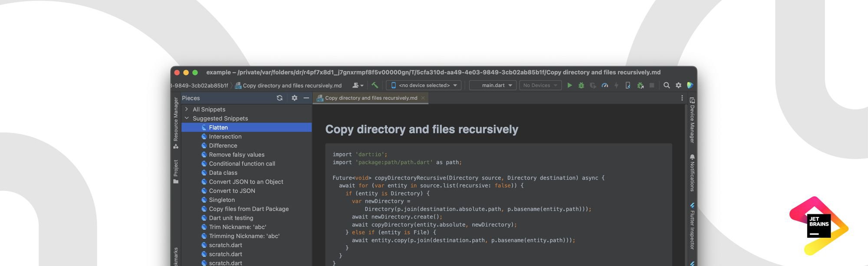Open the No Devices dropdown
This screenshot has height=266, width=868.
point(540,85)
